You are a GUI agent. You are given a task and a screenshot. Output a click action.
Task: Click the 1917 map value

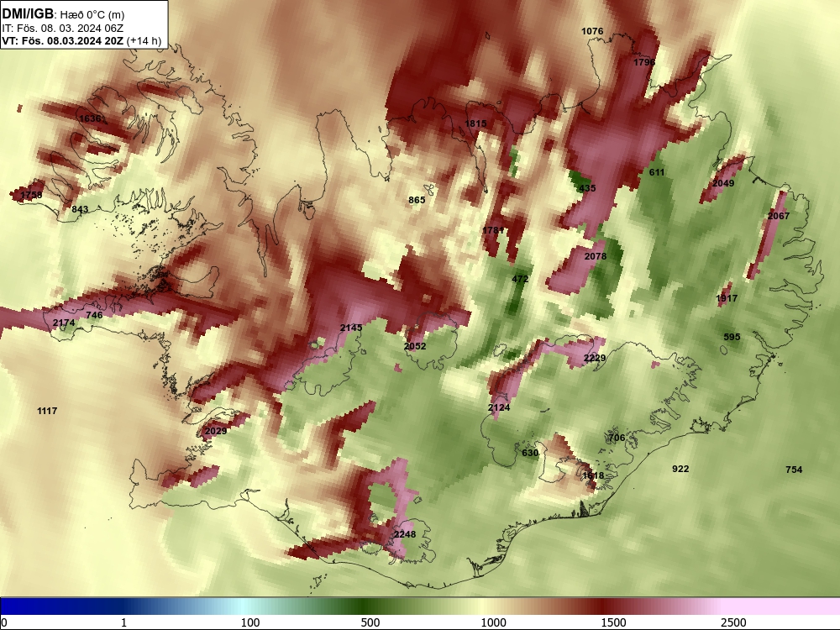pyautogui.click(x=727, y=298)
